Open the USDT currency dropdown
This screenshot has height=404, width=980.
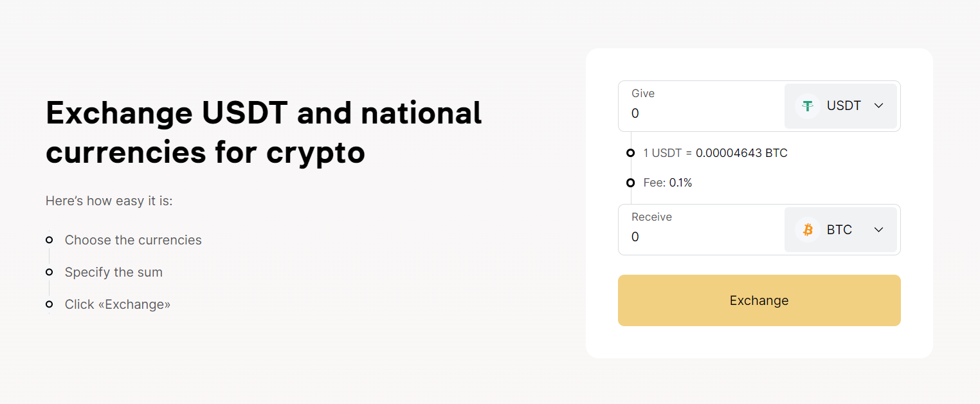point(840,106)
